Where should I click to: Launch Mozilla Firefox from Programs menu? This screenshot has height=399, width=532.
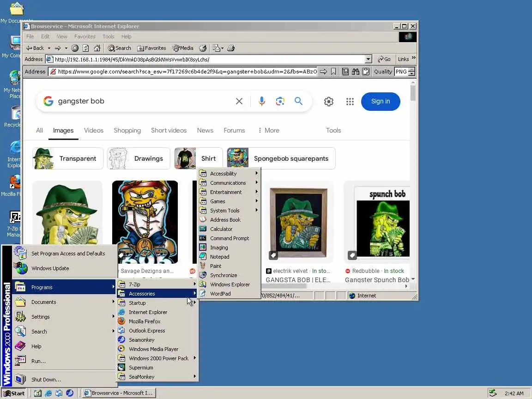(x=158, y=321)
